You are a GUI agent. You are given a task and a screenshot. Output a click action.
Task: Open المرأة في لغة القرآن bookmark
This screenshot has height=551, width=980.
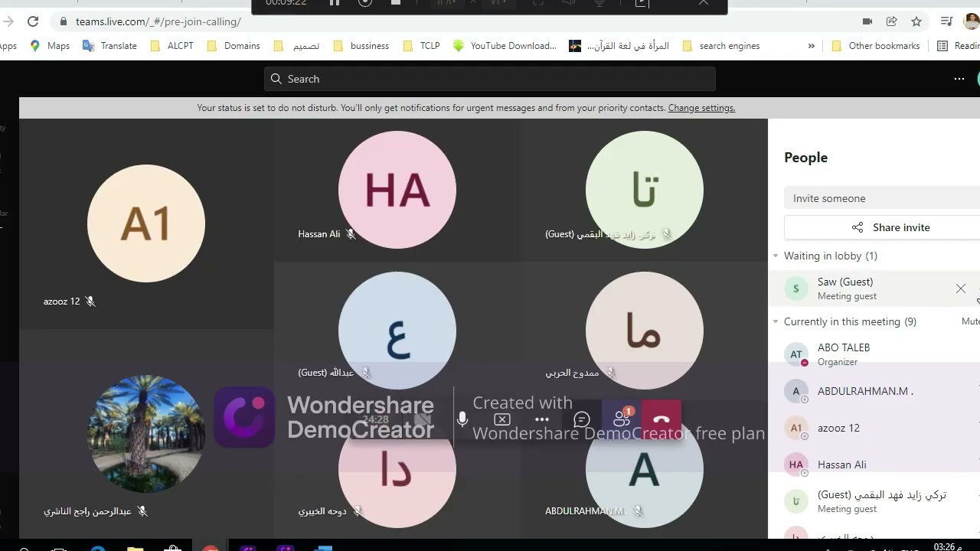[619, 46]
